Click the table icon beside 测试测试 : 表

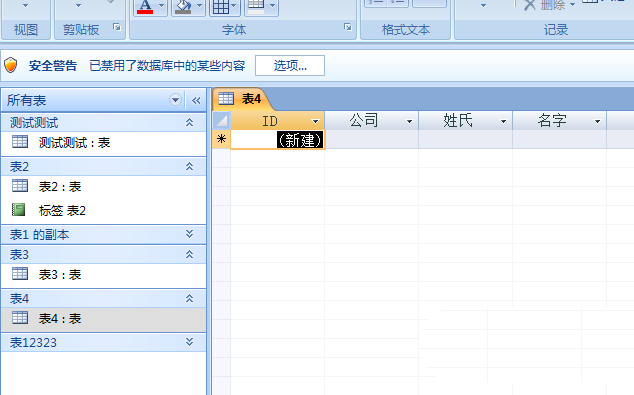20,142
